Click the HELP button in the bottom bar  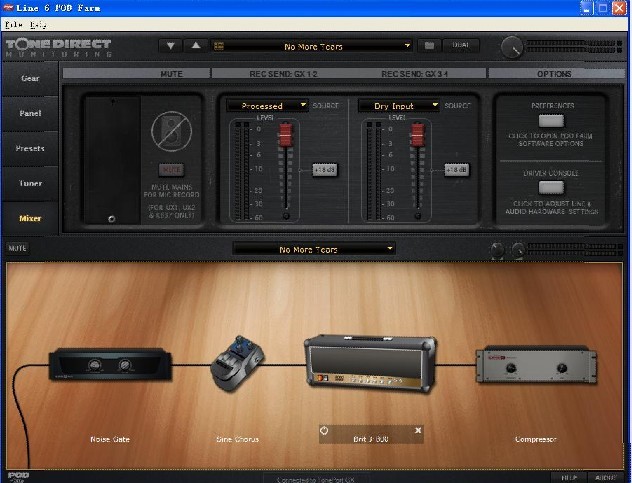(569, 478)
